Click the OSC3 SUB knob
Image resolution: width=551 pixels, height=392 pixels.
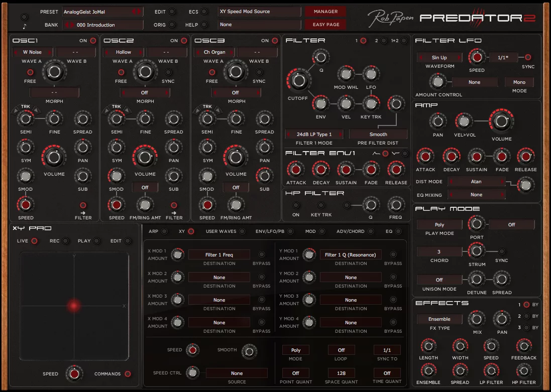(265, 176)
